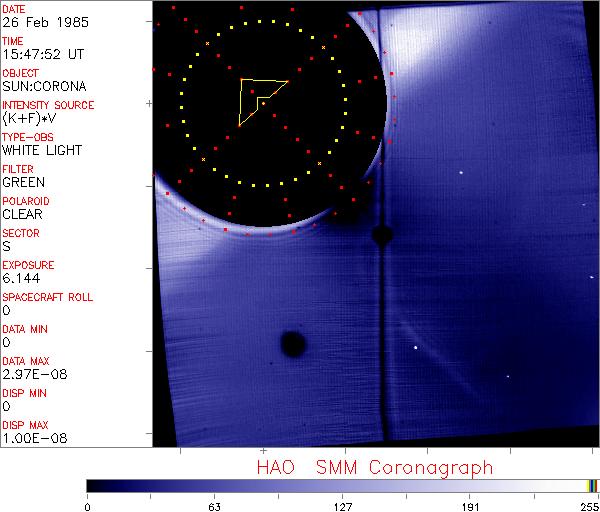Click the multicolored right end of colorbar
Image resolution: width=600 pixels, height=512 pixels.
pos(592,486)
